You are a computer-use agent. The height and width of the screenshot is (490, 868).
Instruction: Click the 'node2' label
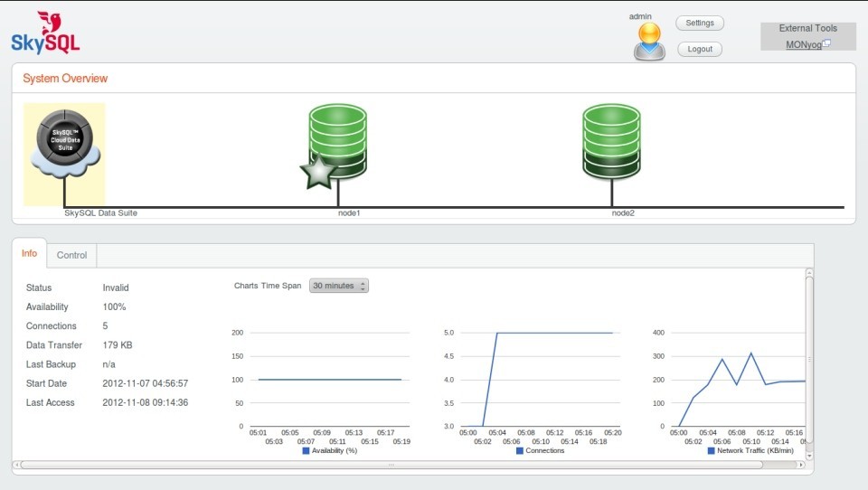coord(623,213)
